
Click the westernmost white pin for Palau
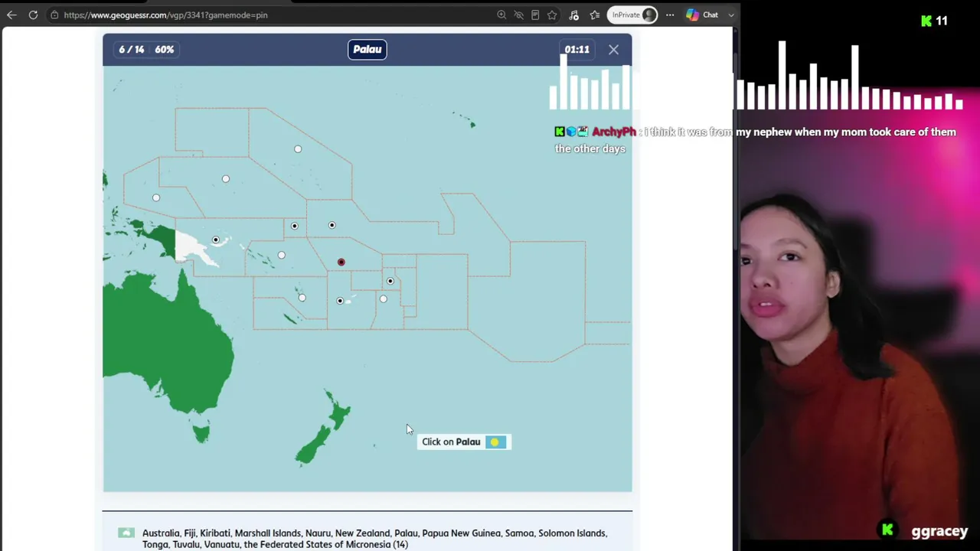(156, 198)
